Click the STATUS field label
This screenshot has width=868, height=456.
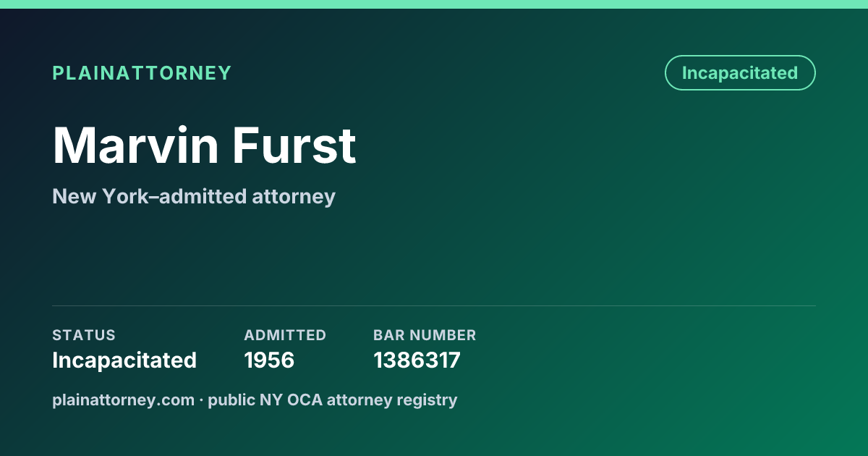pyautogui.click(x=84, y=335)
